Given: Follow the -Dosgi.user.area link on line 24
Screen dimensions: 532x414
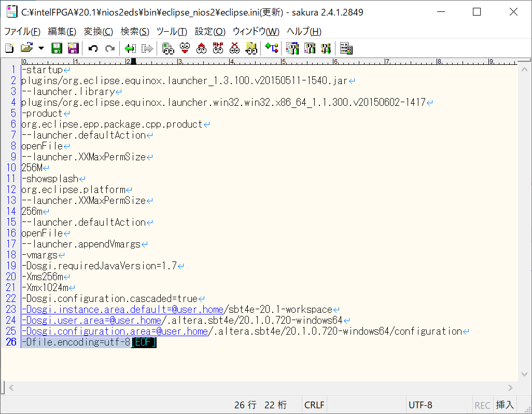Looking at the screenshot, I should click(91, 320).
